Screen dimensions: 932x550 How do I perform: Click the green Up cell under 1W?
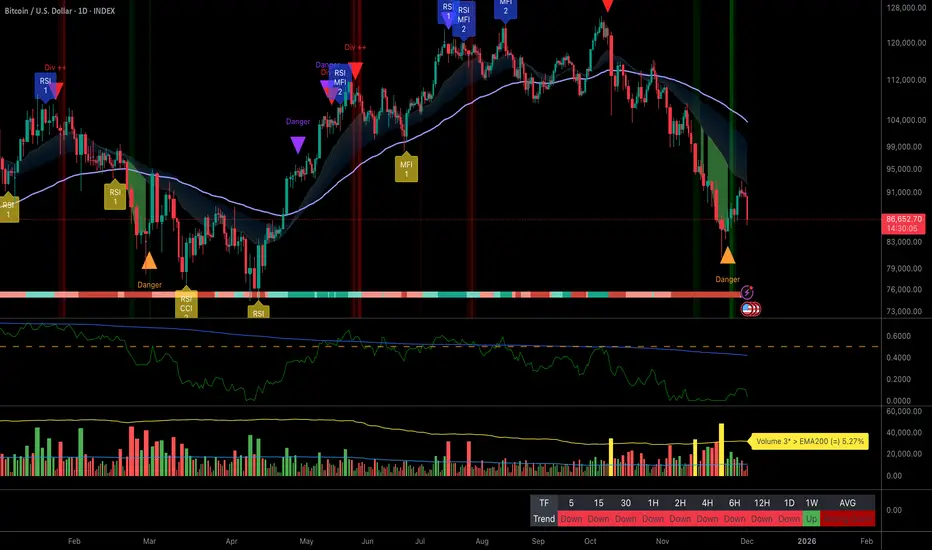pos(811,518)
